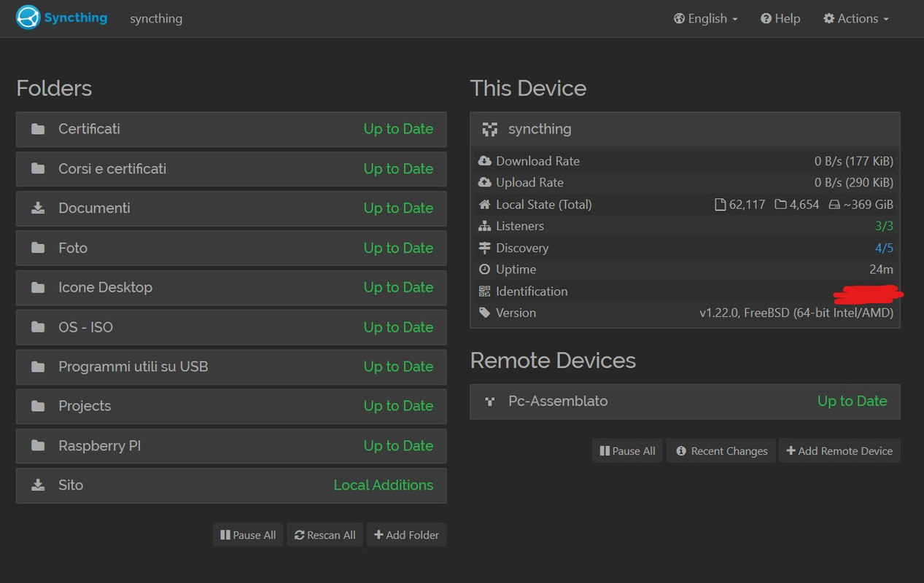924x583 pixels.
Task: Click the file count icon before 62,117
Action: click(x=721, y=205)
